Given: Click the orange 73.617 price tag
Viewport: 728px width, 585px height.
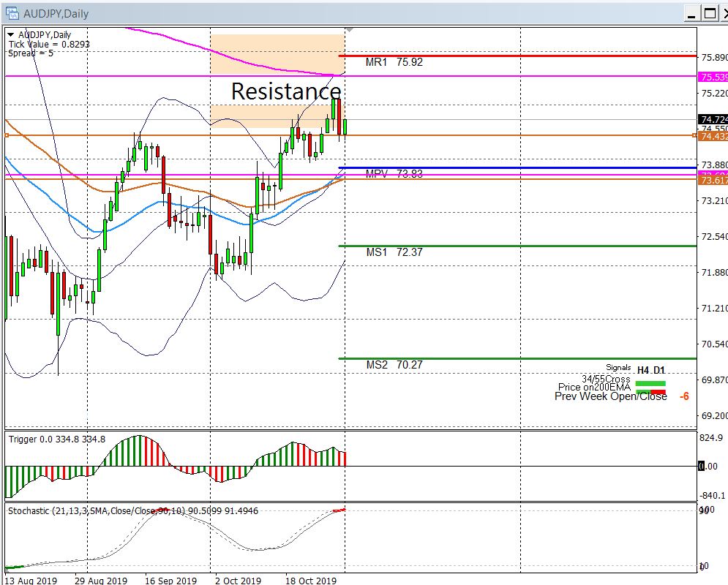Looking at the screenshot, I should tap(713, 180).
